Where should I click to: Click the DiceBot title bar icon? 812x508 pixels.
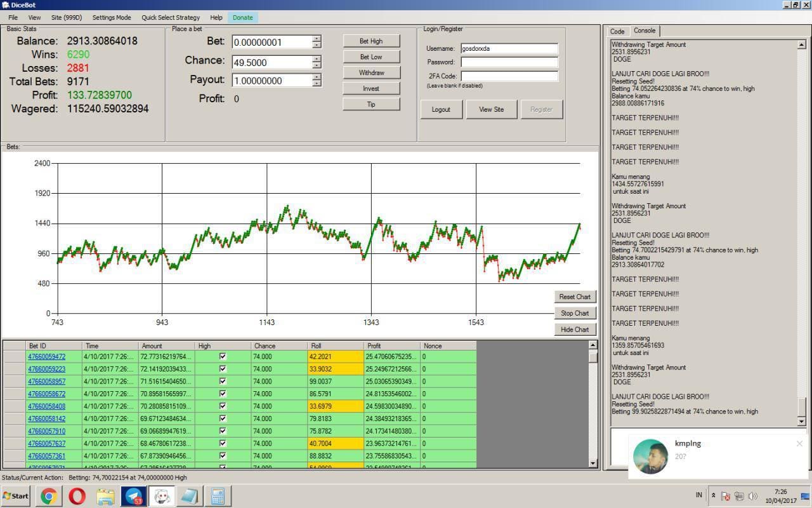click(6, 5)
